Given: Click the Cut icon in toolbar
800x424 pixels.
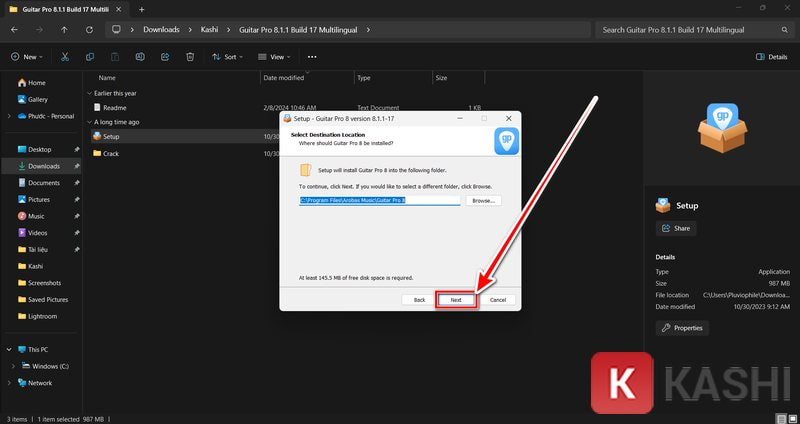Looking at the screenshot, I should click(x=67, y=57).
